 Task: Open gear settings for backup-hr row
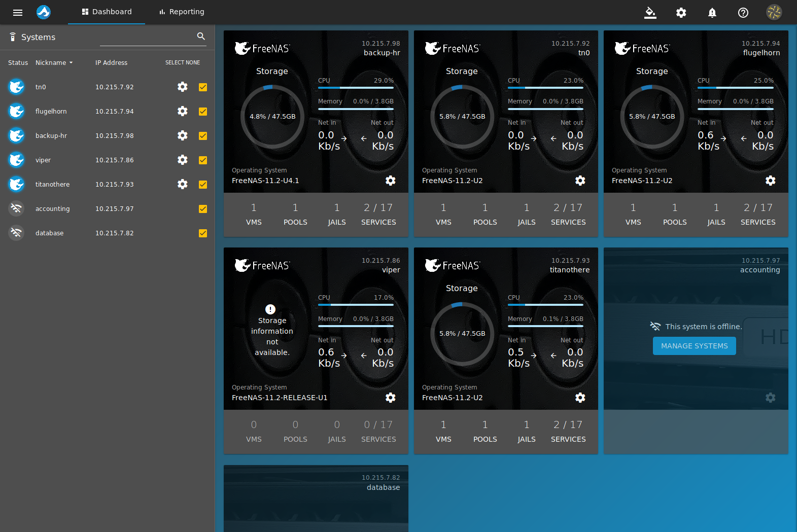click(x=183, y=135)
